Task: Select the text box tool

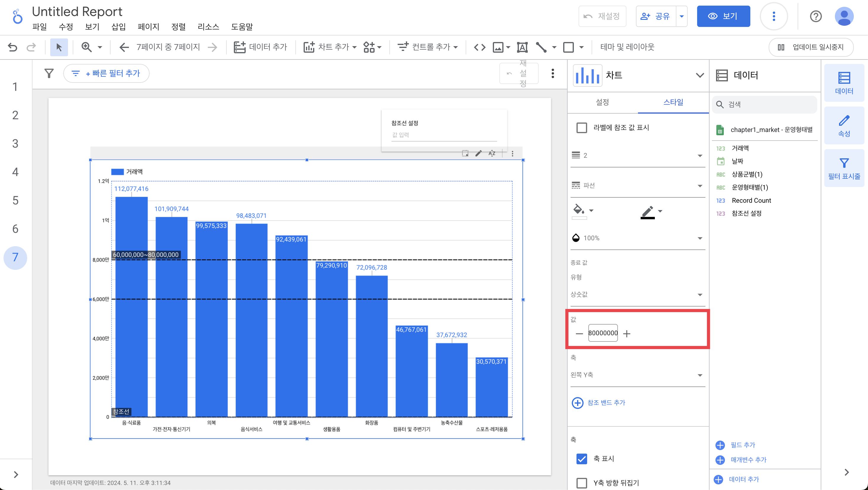Action: click(522, 47)
